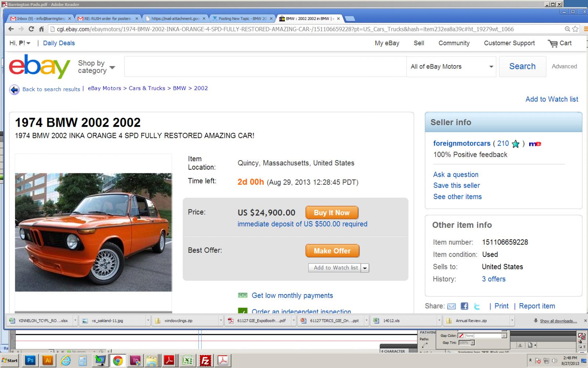Click the orange BMW 2002 photo

click(93, 232)
